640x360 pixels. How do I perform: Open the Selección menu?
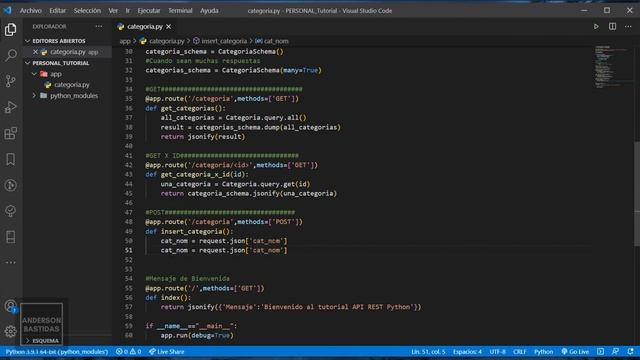coord(87,11)
